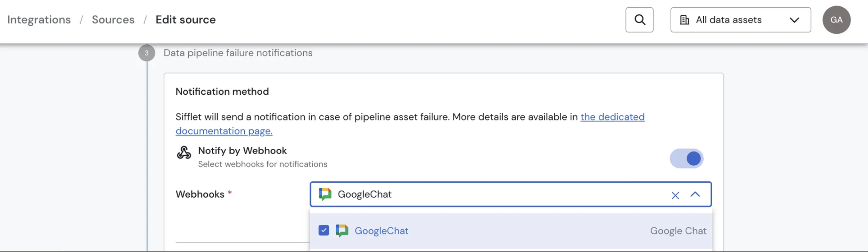Navigate to Sources breadcrumb

click(x=113, y=20)
